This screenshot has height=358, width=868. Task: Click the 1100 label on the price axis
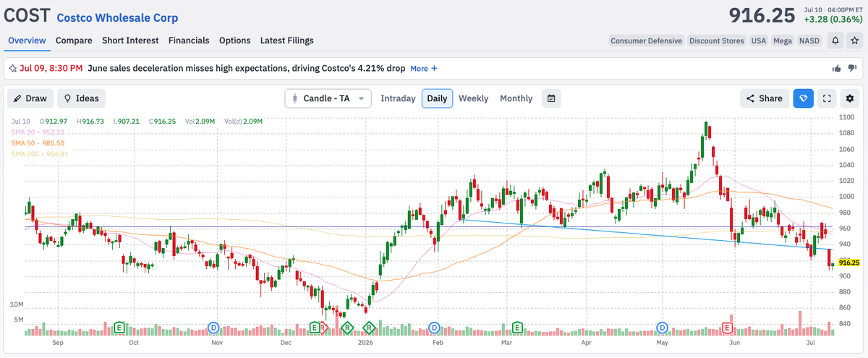coord(847,117)
